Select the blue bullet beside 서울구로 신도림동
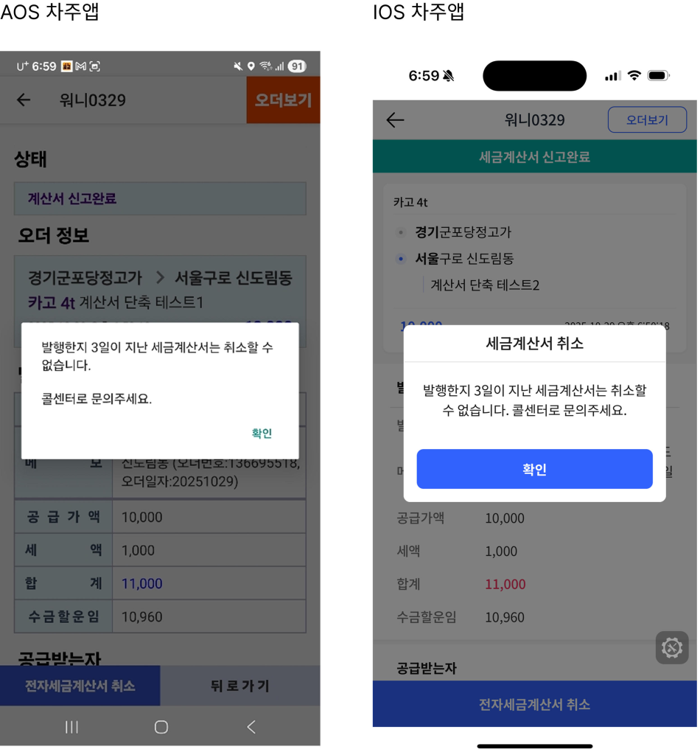 click(401, 259)
